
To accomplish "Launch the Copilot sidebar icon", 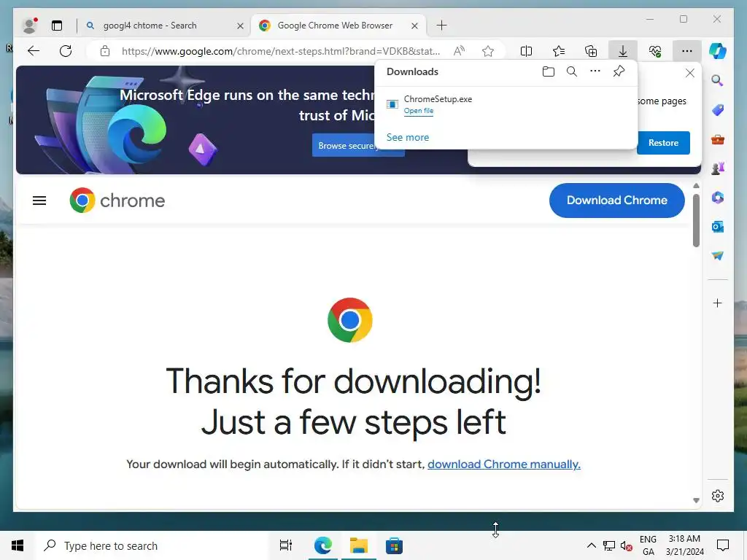I will (718, 51).
